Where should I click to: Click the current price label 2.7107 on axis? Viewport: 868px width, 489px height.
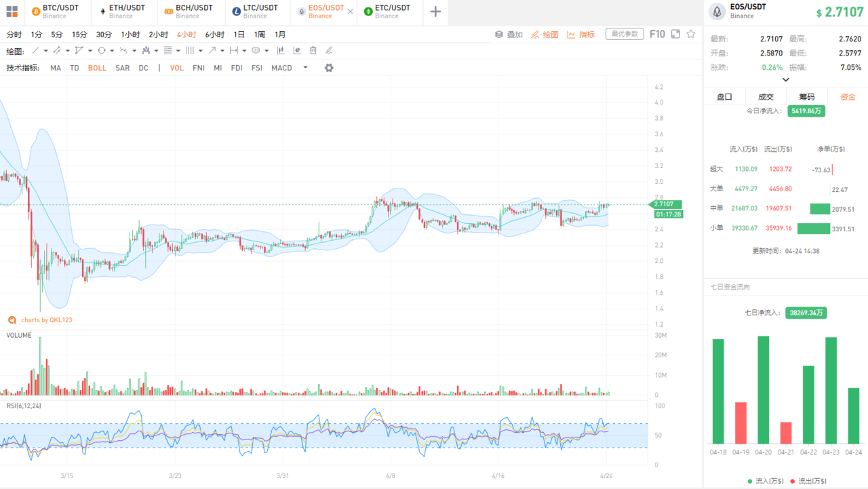(x=665, y=203)
